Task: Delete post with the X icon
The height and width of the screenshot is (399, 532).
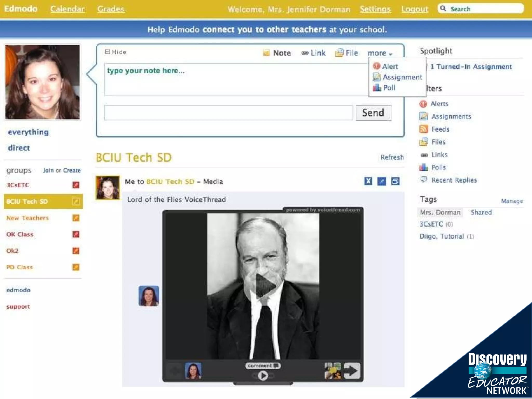Action: point(368,181)
